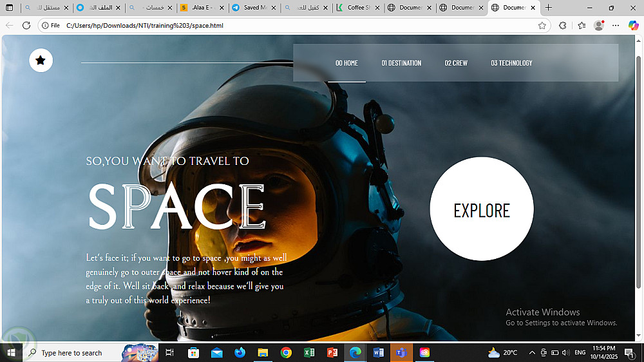644x362 pixels.
Task: Open Settings and more ellipsis menu
Action: pyautogui.click(x=616, y=26)
